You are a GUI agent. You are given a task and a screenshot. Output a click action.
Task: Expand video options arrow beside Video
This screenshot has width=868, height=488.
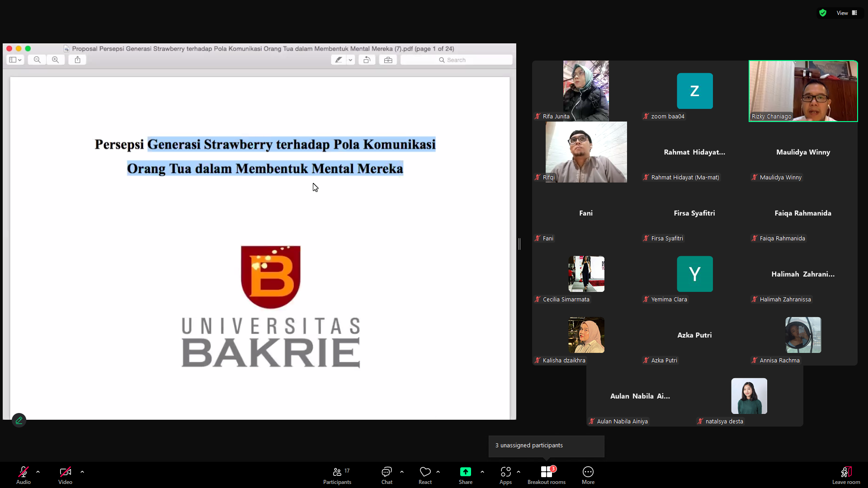82,472
